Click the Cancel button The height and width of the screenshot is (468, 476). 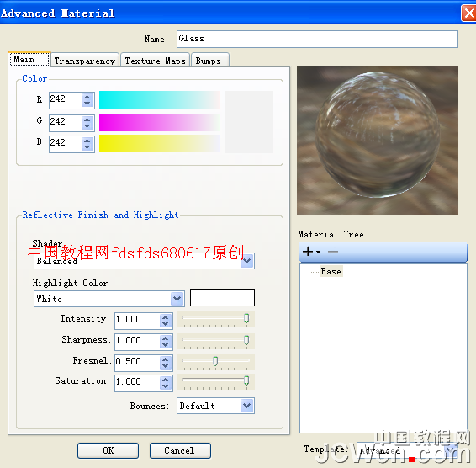[x=180, y=450]
